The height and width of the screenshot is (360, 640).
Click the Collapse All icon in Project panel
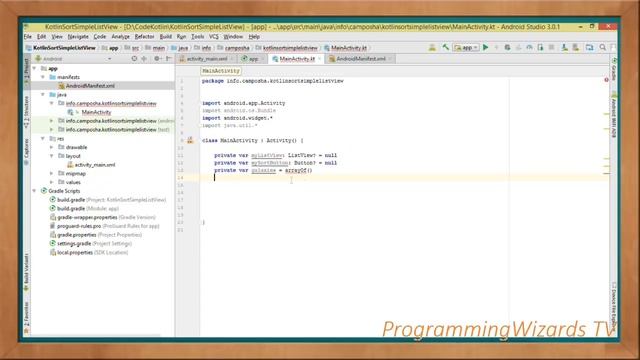144,59
